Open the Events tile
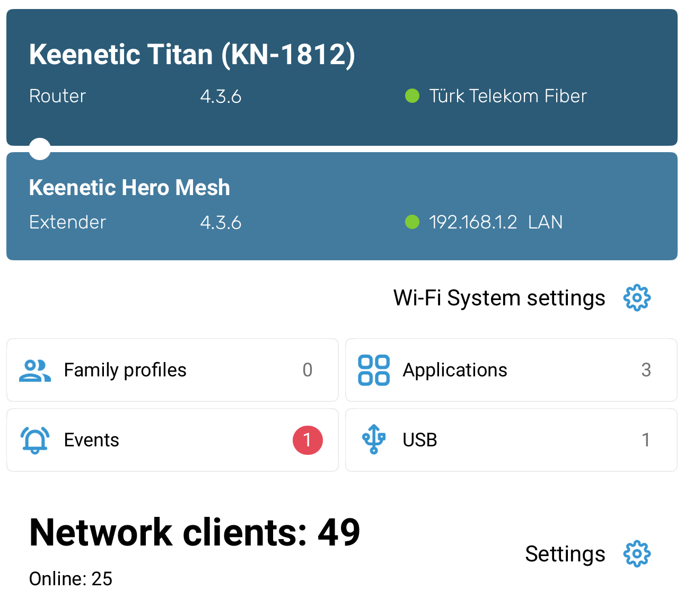Screen dimensions: 684x616 [172, 440]
